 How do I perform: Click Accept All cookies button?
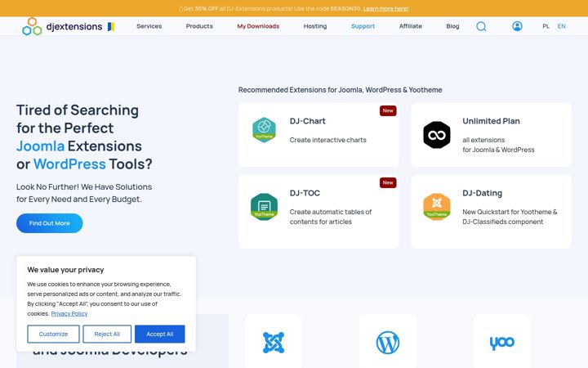point(160,334)
